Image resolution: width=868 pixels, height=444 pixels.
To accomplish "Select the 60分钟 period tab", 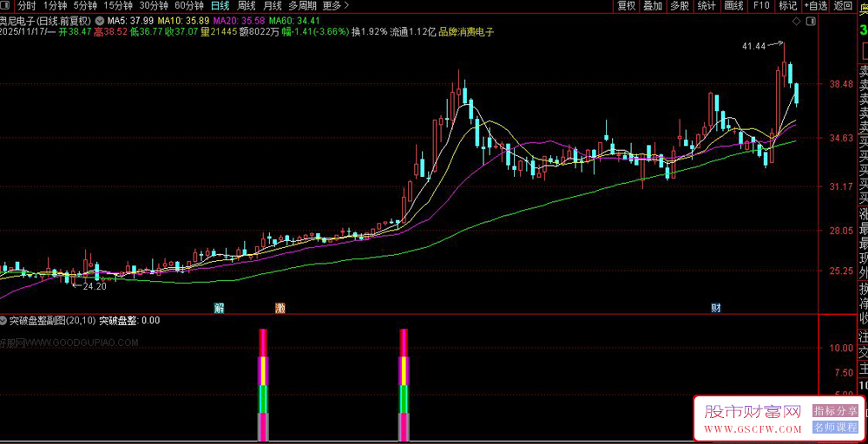I will point(188,6).
